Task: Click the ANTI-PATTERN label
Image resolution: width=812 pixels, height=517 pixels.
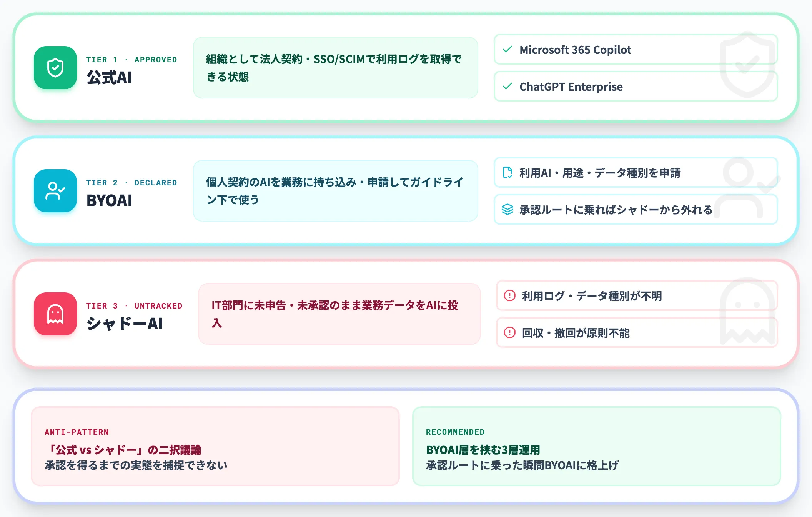Action: pyautogui.click(x=77, y=432)
